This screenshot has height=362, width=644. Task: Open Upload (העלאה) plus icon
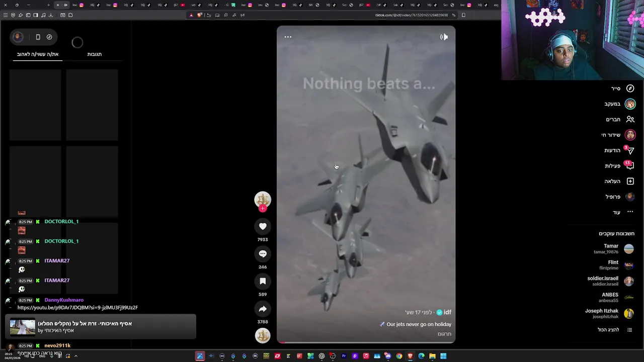coord(630,182)
